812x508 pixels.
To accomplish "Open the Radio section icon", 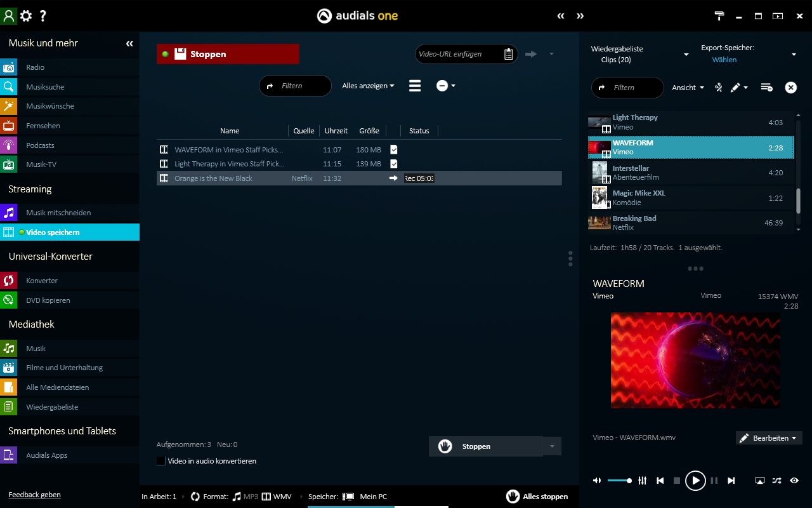I will point(9,67).
